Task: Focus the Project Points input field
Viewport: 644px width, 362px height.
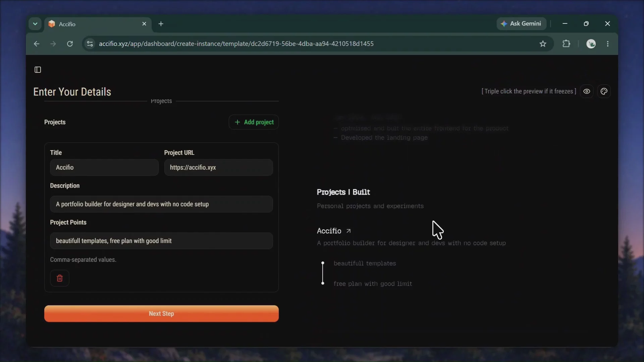Action: point(161,241)
